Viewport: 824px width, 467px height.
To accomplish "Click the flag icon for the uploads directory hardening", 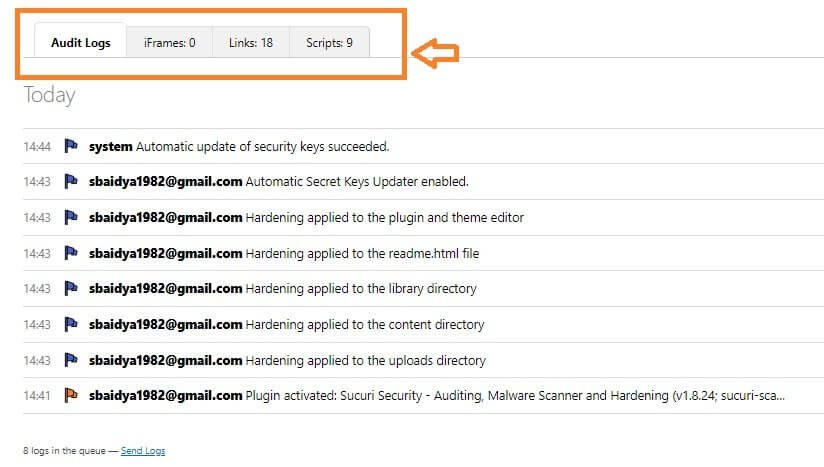I will (x=71, y=360).
